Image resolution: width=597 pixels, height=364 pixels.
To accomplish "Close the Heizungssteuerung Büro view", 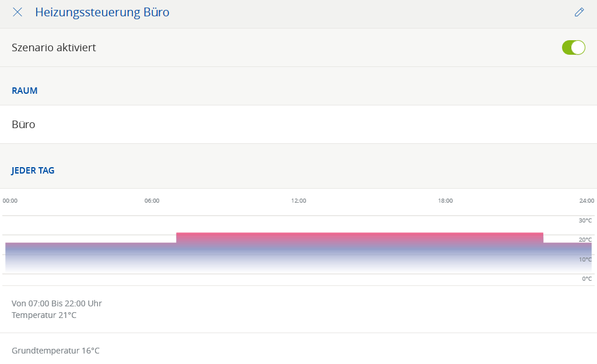I will (x=17, y=12).
